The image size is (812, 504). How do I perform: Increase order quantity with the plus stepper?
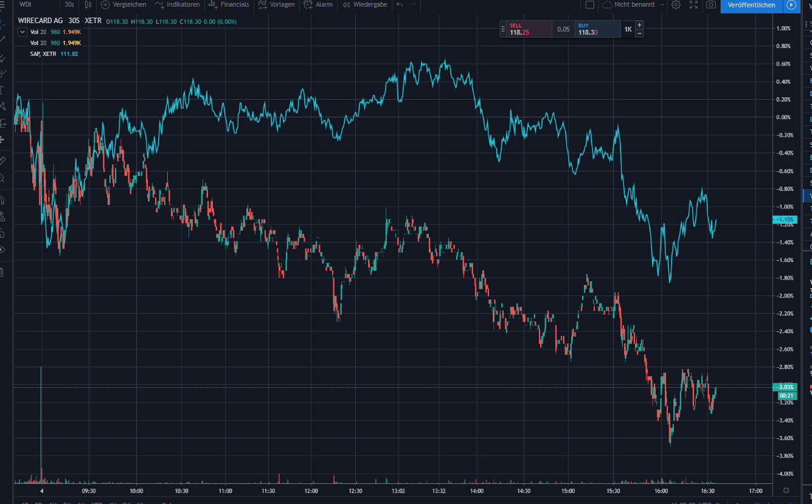[x=639, y=25]
